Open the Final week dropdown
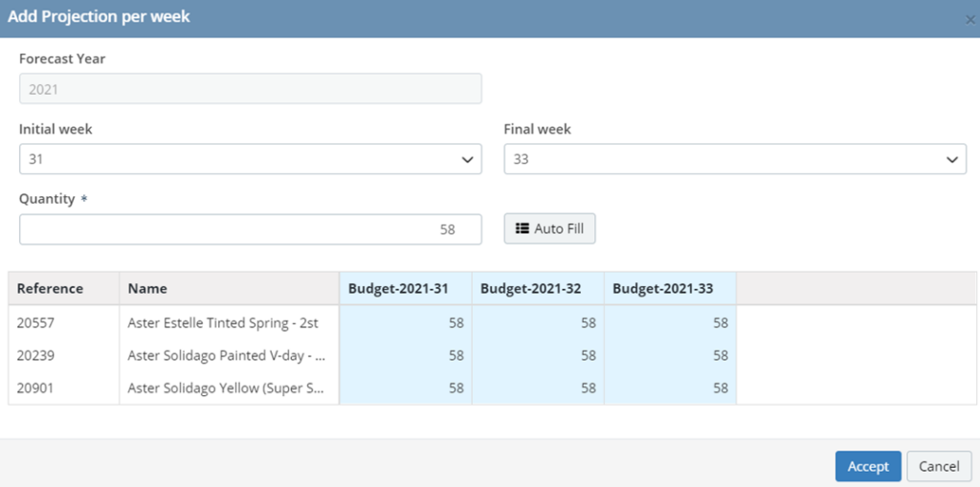Viewport: 980px width, 487px height. (x=735, y=159)
